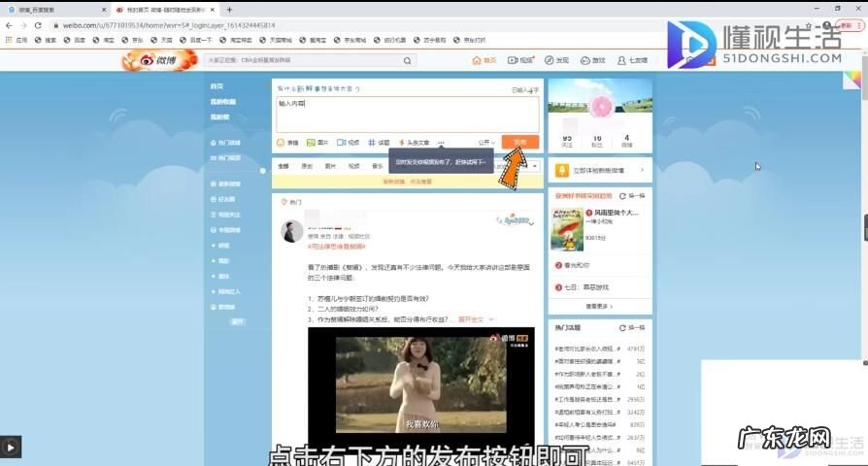Open the 头条文章 headline article tool
This screenshot has width=868, height=466.
414,143
